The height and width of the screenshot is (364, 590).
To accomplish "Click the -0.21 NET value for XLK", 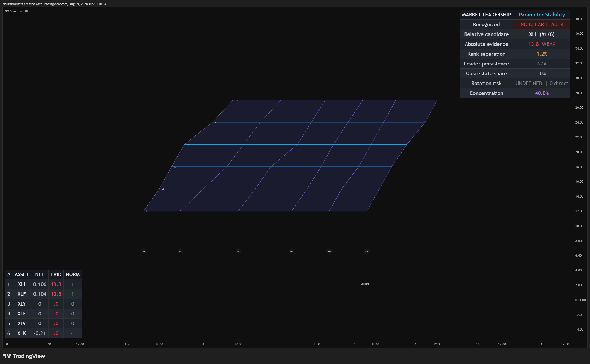I will tap(40, 333).
